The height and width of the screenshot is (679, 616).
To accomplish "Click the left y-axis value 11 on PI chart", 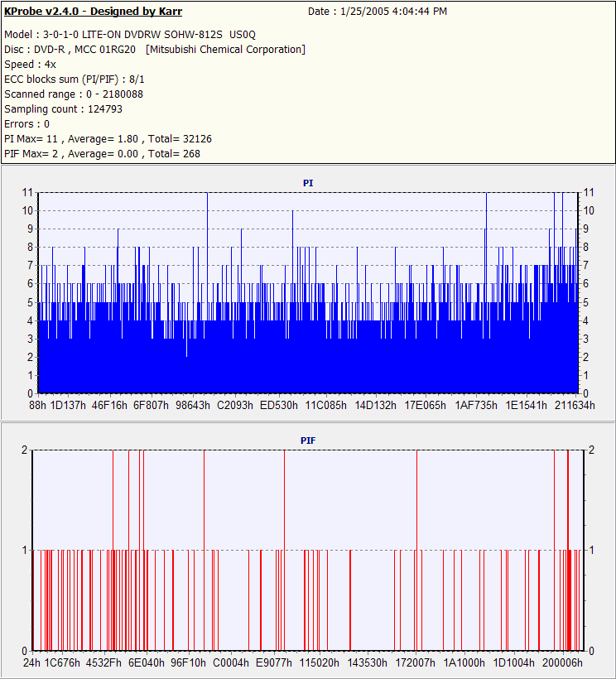I will (x=27, y=193).
